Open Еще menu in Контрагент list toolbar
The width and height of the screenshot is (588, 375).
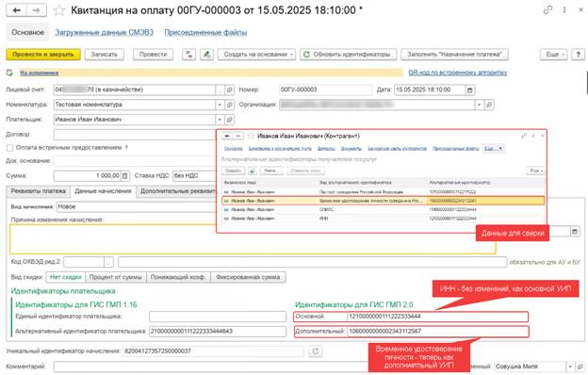pyautogui.click(x=535, y=171)
